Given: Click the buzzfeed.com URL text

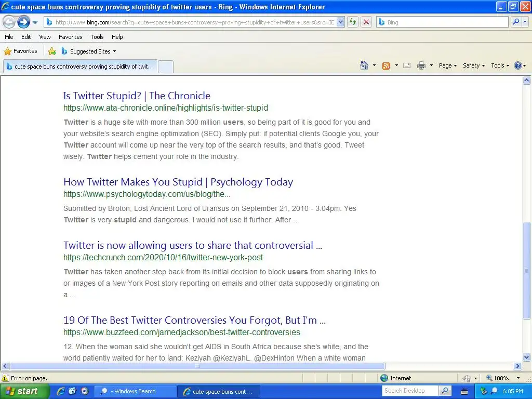Looking at the screenshot, I should tap(182, 332).
